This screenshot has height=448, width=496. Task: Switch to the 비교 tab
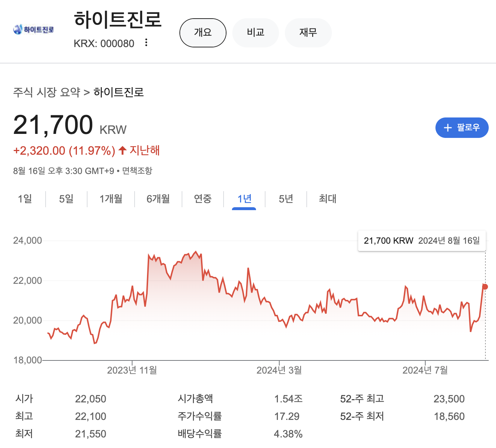point(256,33)
